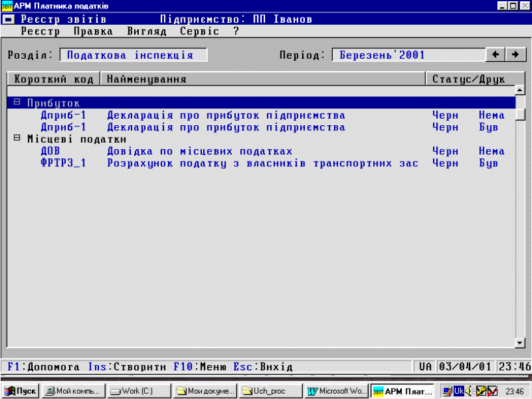Open the Windows Пуск start button
This screenshot has width=532, height=399.
[x=20, y=391]
